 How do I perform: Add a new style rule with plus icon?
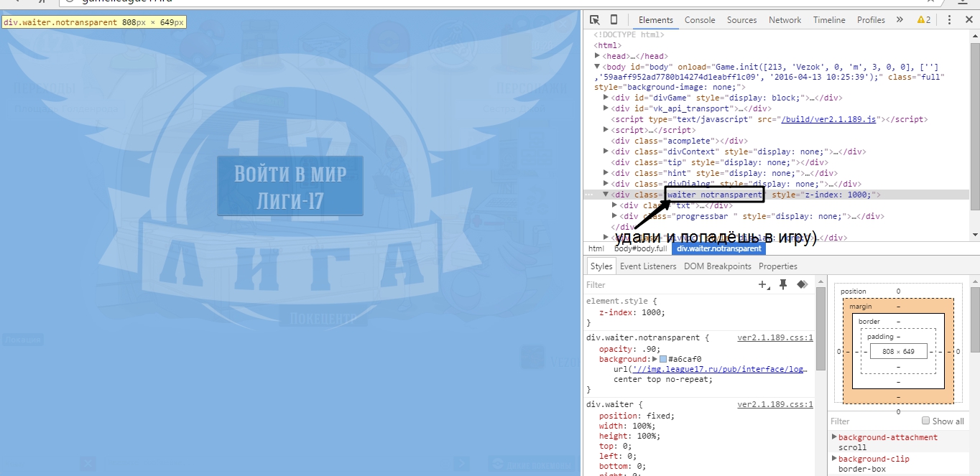click(x=764, y=284)
